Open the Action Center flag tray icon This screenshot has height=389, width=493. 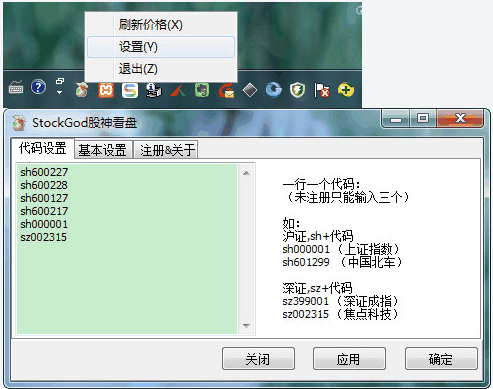click(322, 90)
